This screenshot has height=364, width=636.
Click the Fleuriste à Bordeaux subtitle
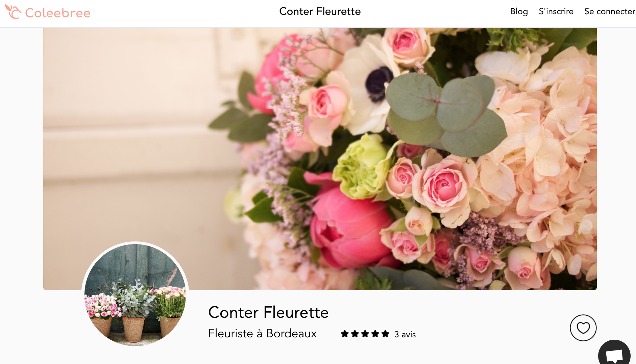pyautogui.click(x=262, y=334)
